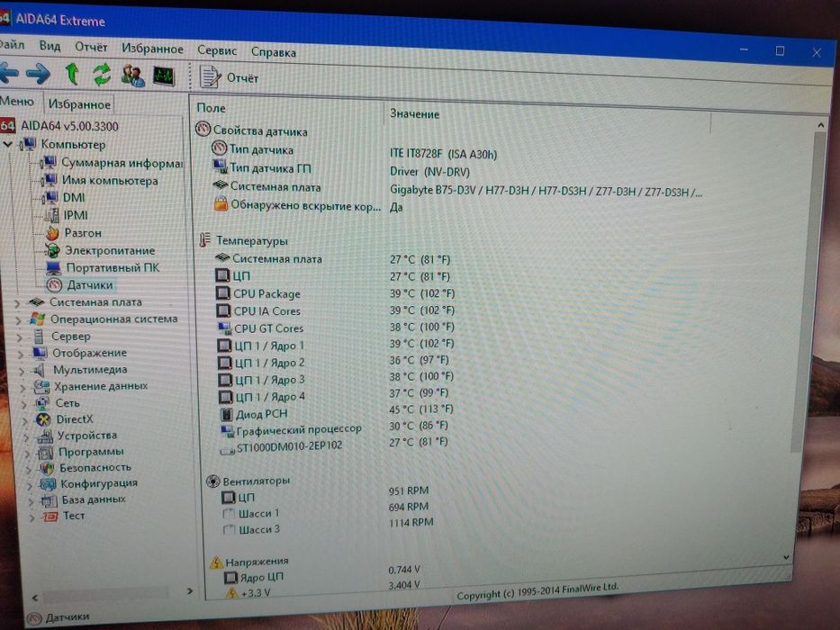The height and width of the screenshot is (630, 840).
Task: Expand the Операционная система node
Action: [x=18, y=319]
